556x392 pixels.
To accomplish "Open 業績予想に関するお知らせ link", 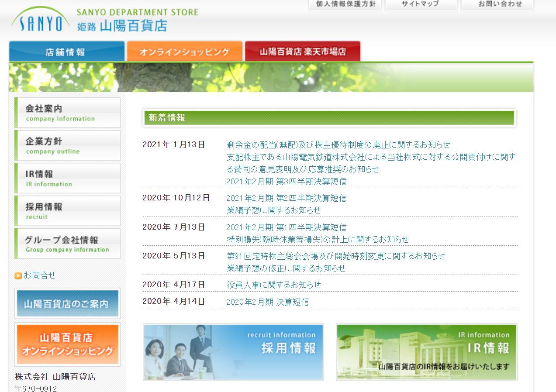I will [x=274, y=210].
